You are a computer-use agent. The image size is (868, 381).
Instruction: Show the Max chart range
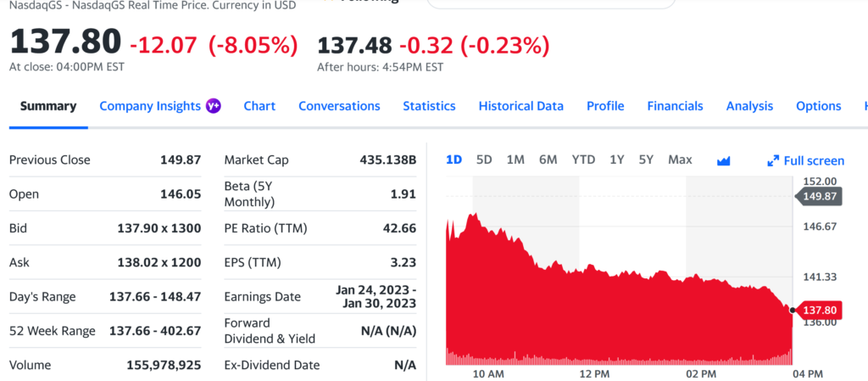680,160
